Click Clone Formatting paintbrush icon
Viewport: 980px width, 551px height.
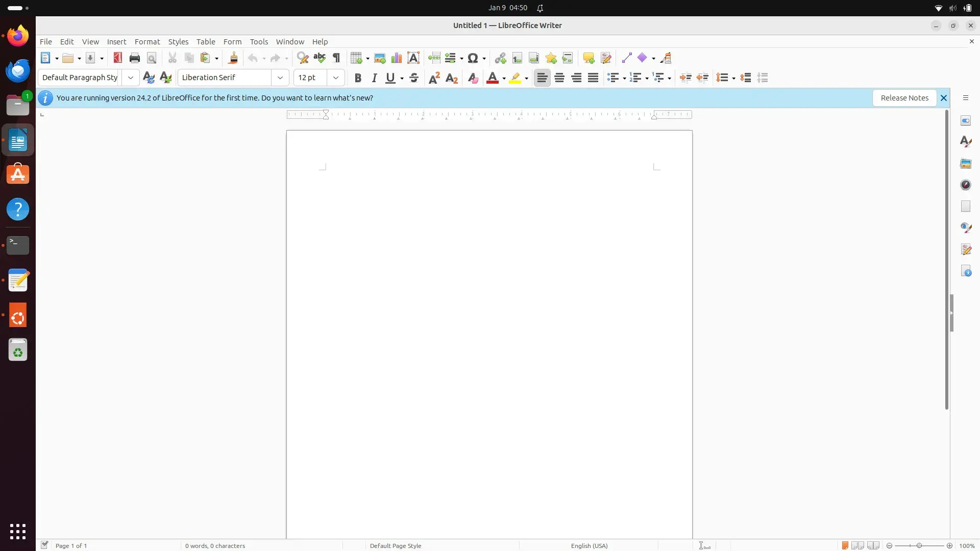click(x=233, y=58)
